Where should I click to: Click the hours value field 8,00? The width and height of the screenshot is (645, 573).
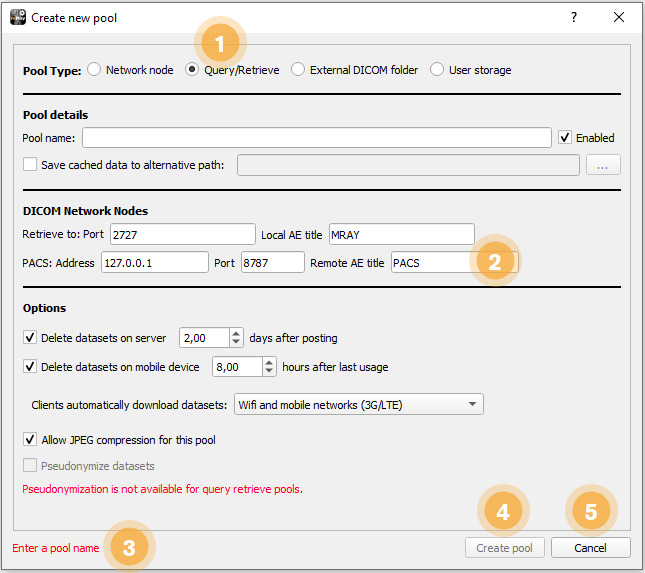point(237,367)
